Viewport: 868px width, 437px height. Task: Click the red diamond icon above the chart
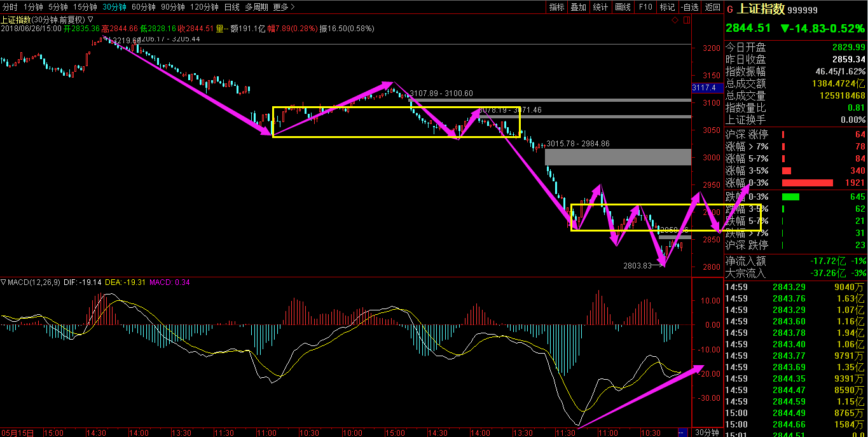click(675, 20)
